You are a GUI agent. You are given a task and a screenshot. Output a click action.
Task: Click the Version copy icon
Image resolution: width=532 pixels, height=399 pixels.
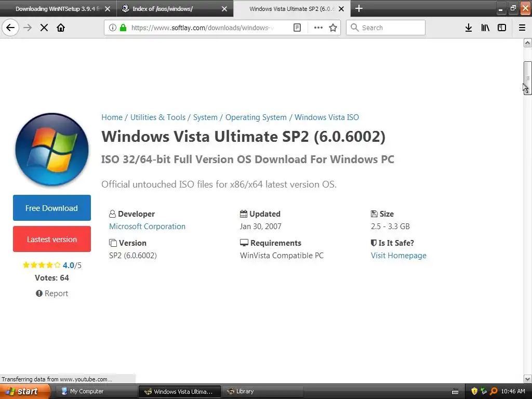tap(113, 243)
